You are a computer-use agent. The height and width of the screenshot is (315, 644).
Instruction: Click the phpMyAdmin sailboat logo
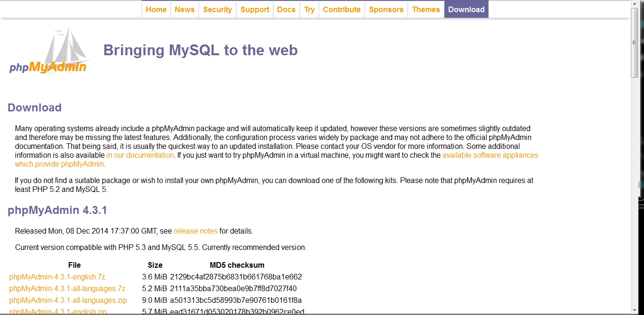49,51
